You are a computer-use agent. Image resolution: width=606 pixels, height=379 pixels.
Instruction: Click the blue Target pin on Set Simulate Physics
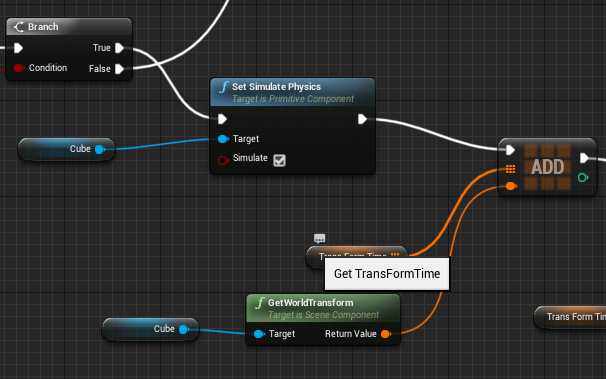pos(223,139)
